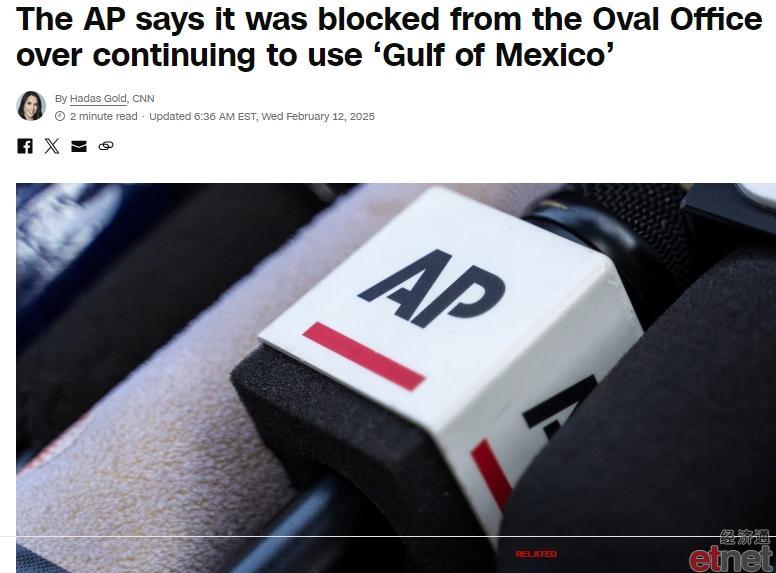
Task: Share the article on X
Action: coord(52,146)
